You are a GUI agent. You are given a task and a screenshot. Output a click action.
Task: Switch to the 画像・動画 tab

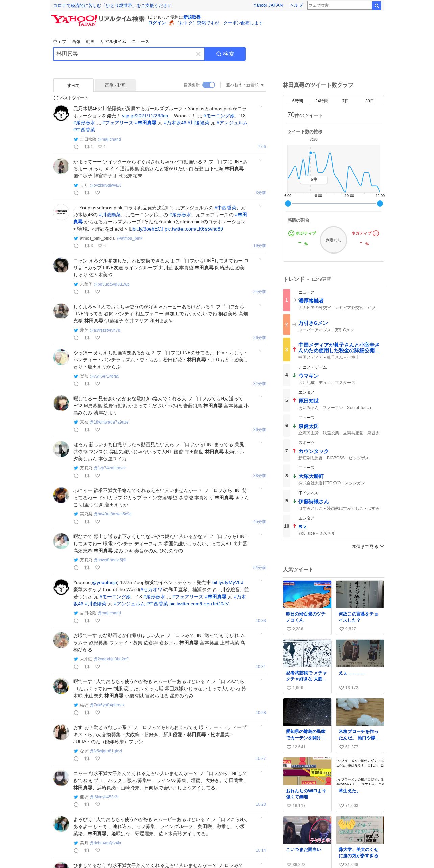click(115, 85)
